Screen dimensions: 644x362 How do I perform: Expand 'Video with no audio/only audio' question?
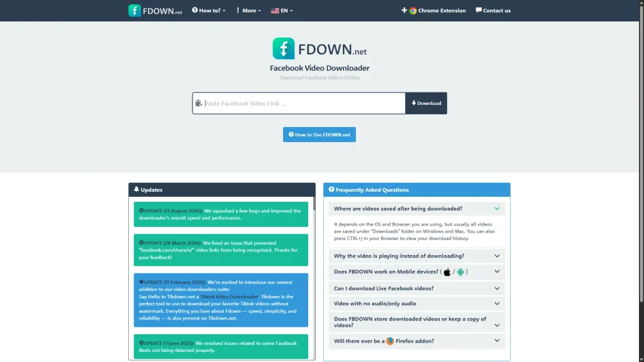coord(416,304)
